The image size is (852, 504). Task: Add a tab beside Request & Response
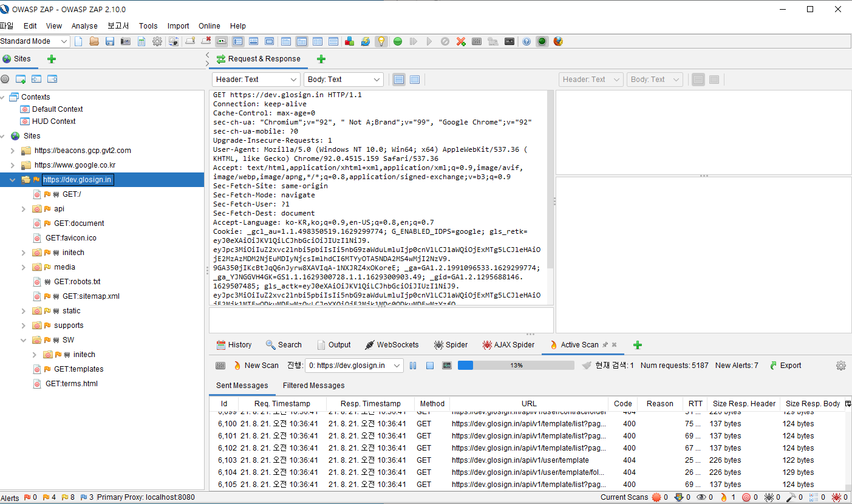pos(321,59)
